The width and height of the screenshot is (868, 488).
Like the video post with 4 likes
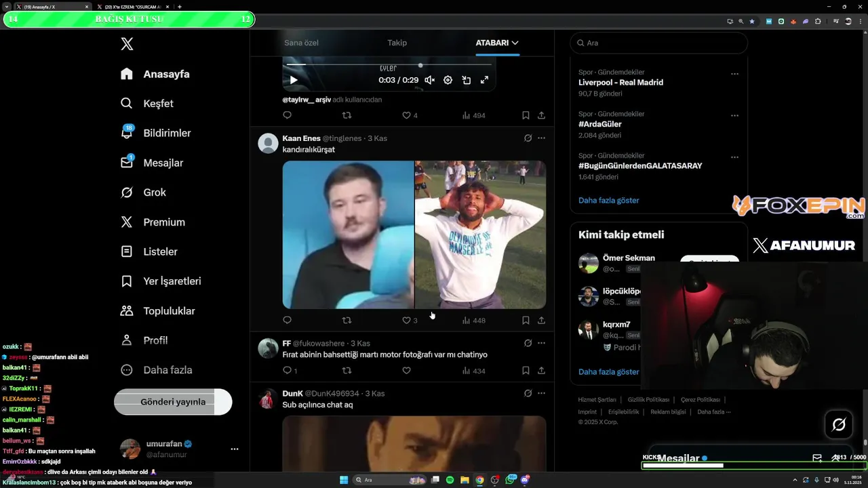410,115
